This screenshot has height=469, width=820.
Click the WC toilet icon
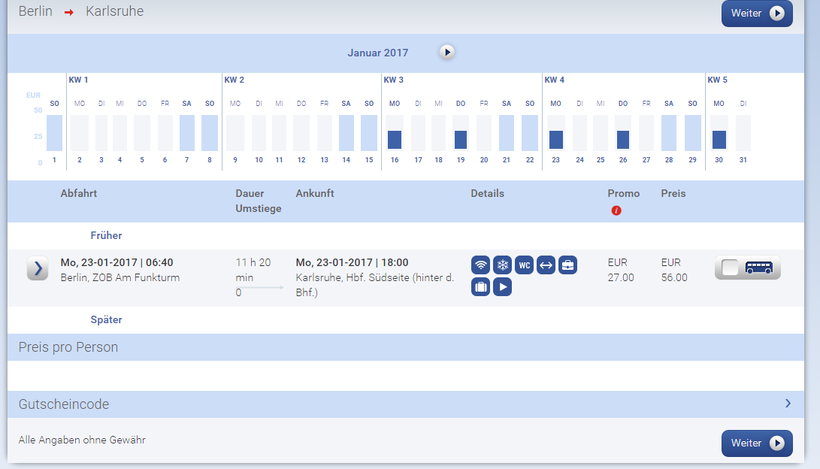click(x=524, y=265)
